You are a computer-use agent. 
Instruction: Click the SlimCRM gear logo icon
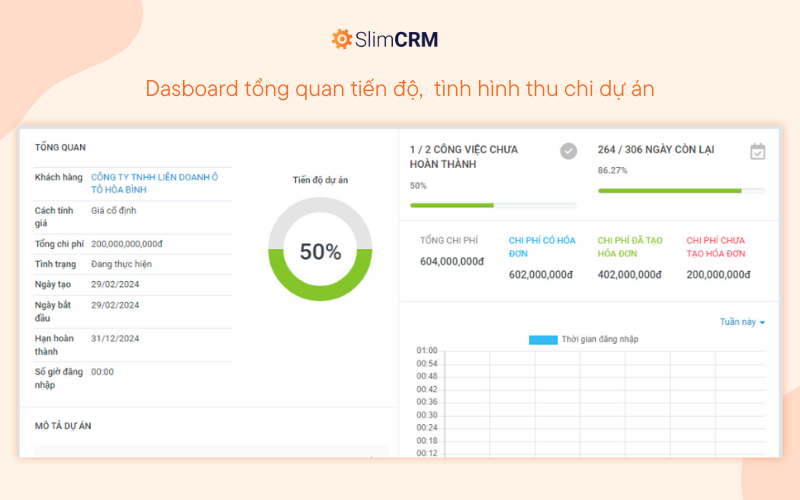click(x=341, y=39)
